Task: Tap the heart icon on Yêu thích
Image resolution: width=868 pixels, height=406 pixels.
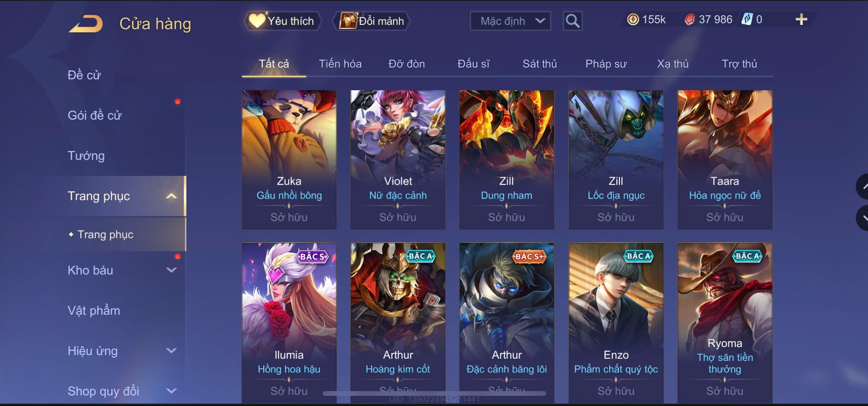Action: point(257,20)
